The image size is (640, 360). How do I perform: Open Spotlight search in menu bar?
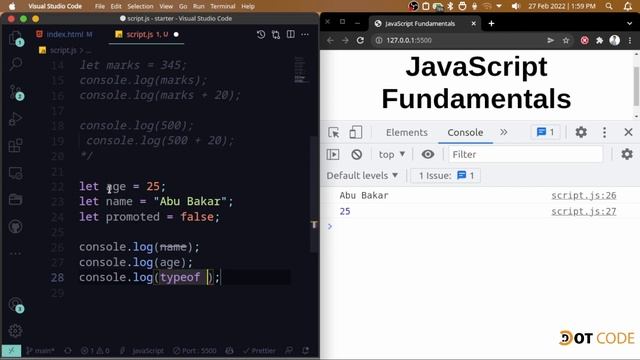pyautogui.click(x=609, y=6)
